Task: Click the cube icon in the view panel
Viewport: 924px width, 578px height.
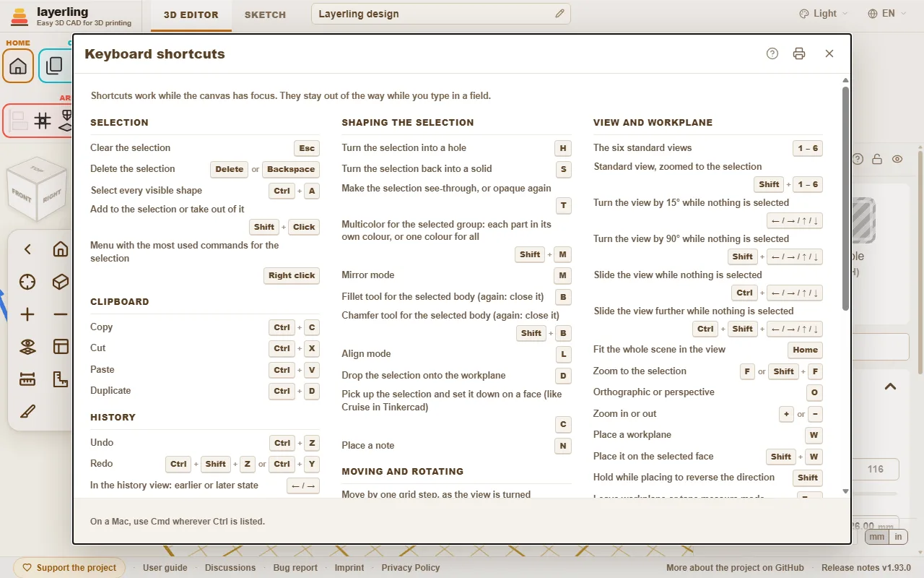Action: click(x=61, y=282)
